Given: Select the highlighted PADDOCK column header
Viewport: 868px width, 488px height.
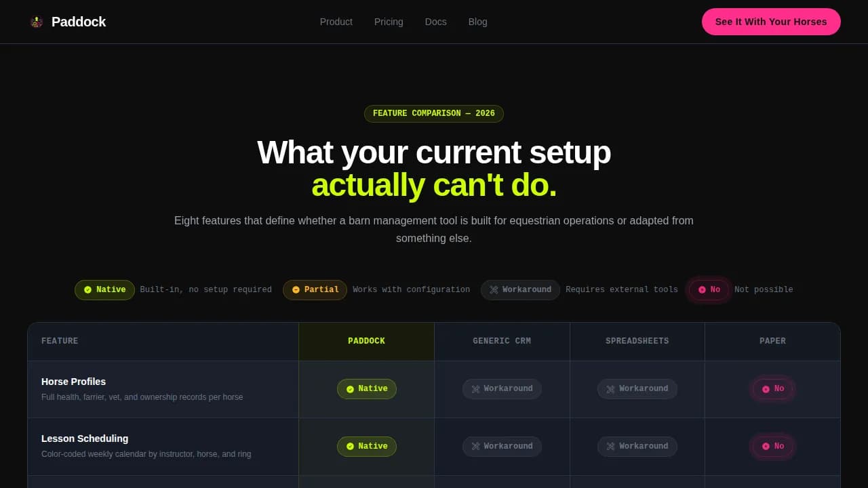Looking at the screenshot, I should [x=366, y=341].
